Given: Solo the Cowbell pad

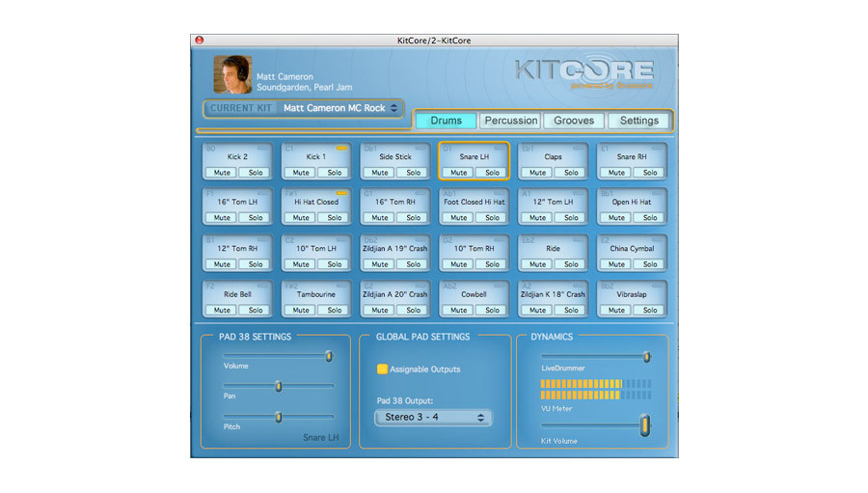Looking at the screenshot, I should pyautogui.click(x=492, y=311).
